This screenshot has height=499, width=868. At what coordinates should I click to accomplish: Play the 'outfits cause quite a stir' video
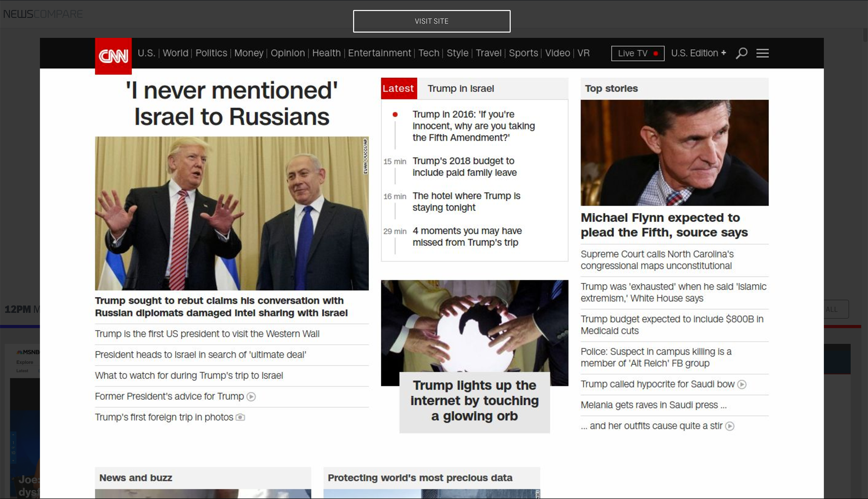click(x=730, y=426)
